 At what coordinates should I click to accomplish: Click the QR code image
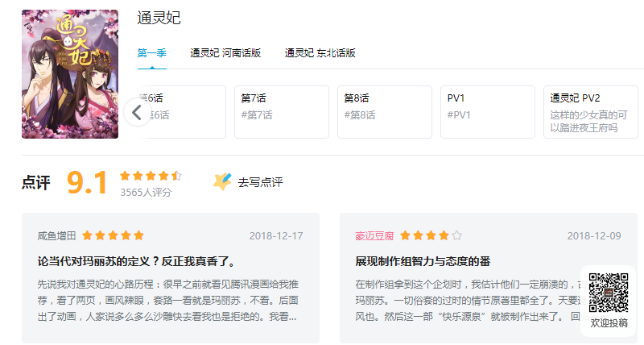pos(608,293)
